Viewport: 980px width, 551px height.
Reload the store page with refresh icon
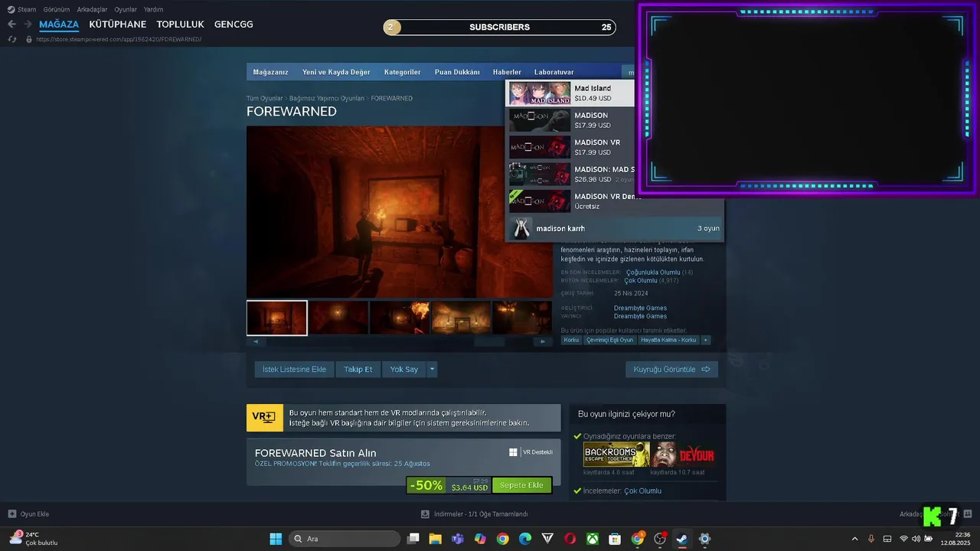click(11, 39)
